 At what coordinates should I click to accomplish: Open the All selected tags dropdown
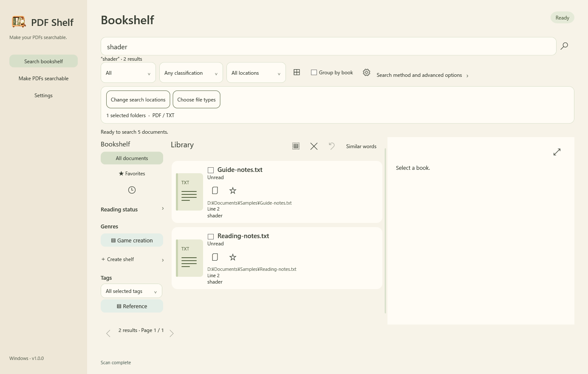[131, 291]
